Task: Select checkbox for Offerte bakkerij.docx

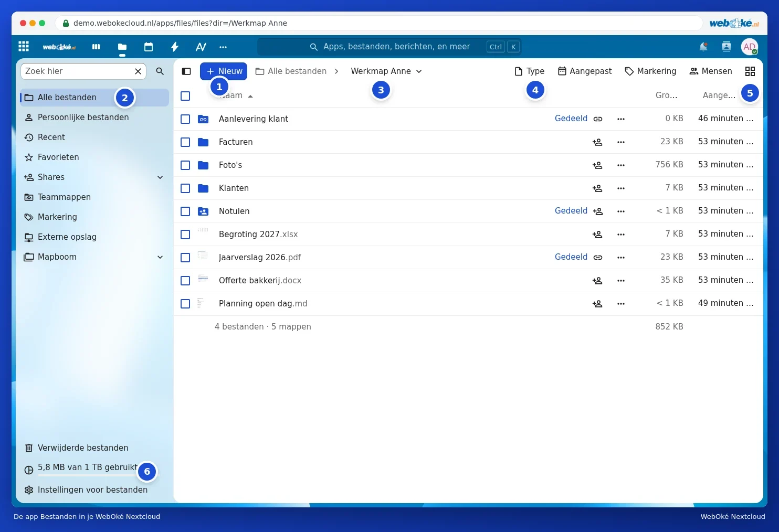Action: click(x=185, y=281)
